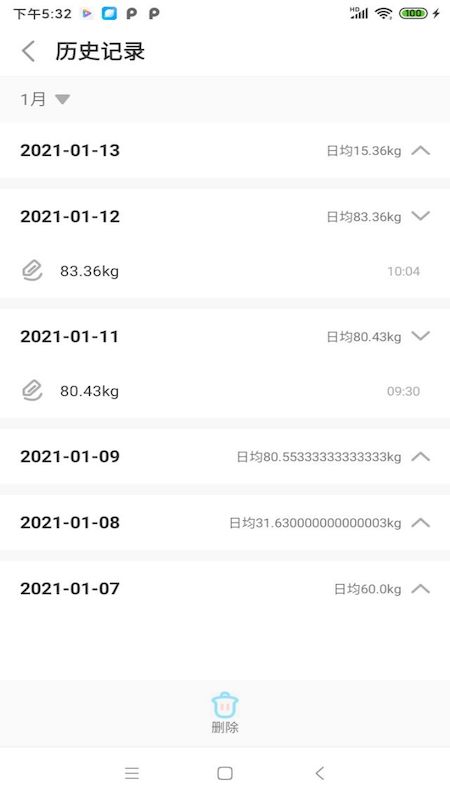Expand the 2021-01-09 record chevron
The height and width of the screenshot is (800, 450).
pos(421,457)
